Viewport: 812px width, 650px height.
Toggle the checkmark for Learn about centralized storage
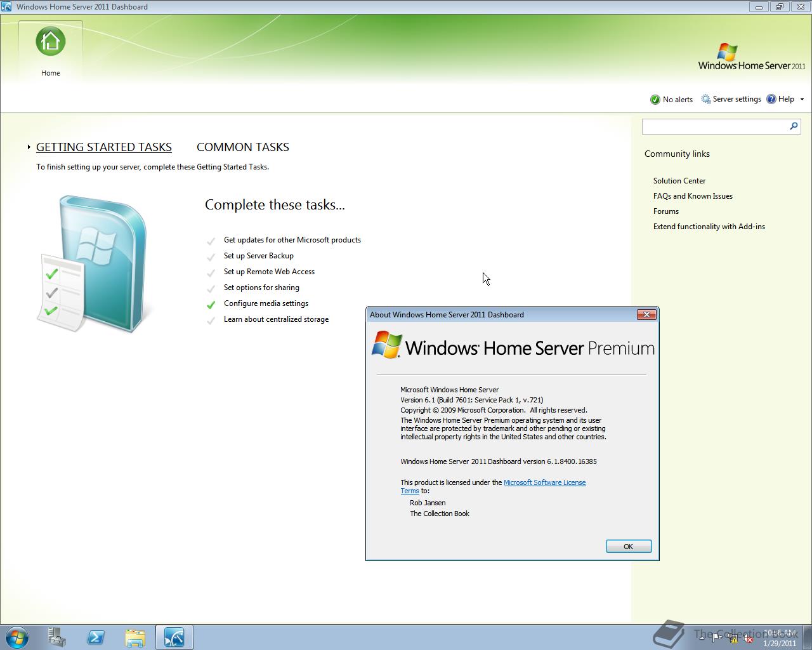click(x=211, y=320)
